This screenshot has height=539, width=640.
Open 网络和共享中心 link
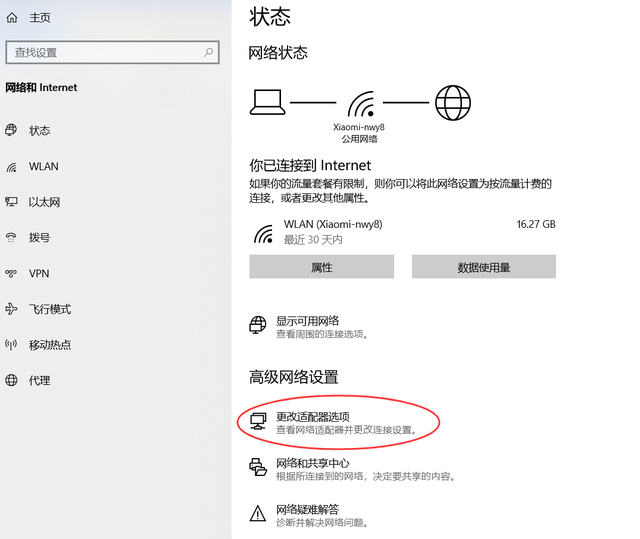tap(313, 463)
